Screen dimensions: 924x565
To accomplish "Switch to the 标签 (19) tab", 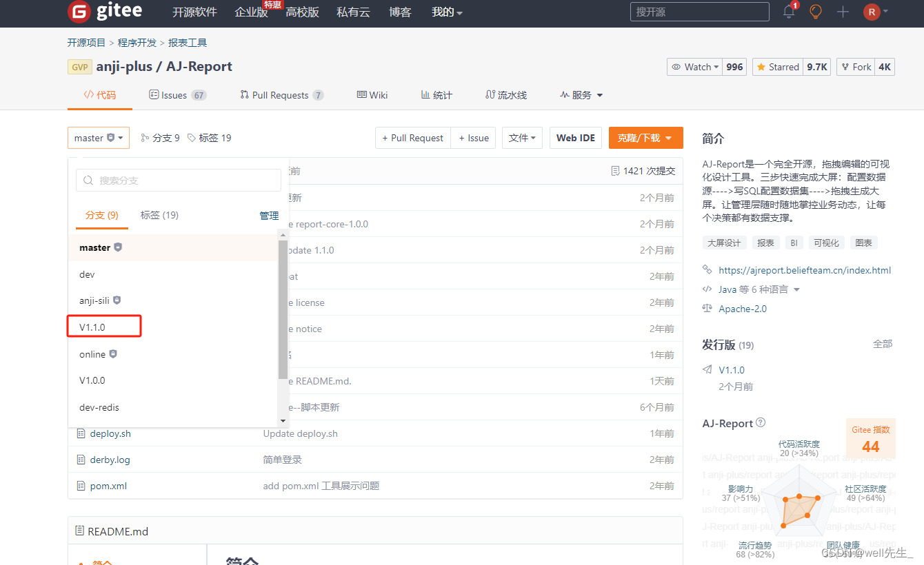I will point(159,215).
